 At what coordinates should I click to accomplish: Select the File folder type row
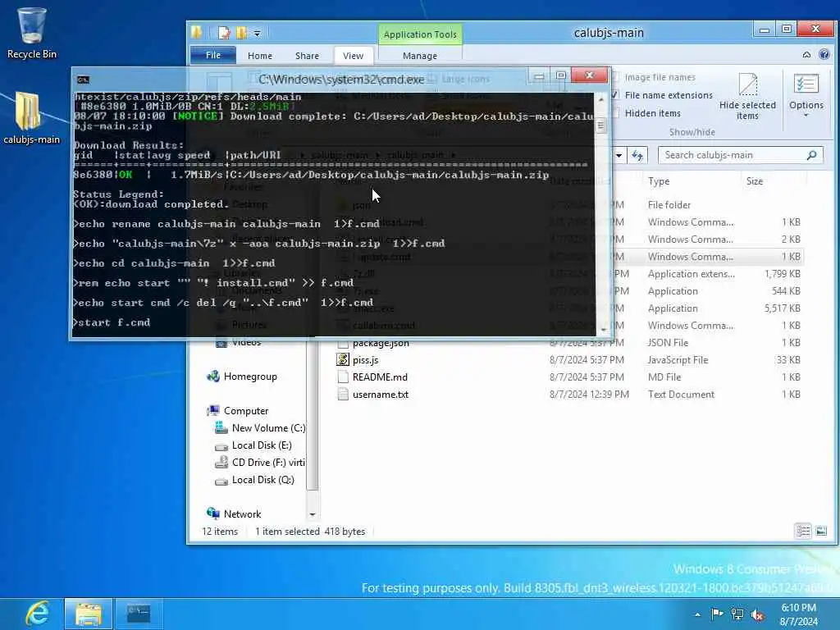coord(669,204)
